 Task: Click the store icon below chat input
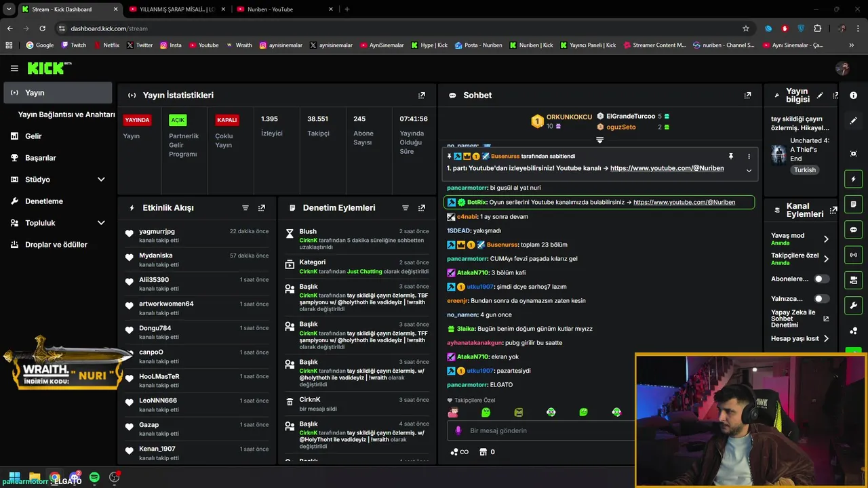tap(484, 452)
